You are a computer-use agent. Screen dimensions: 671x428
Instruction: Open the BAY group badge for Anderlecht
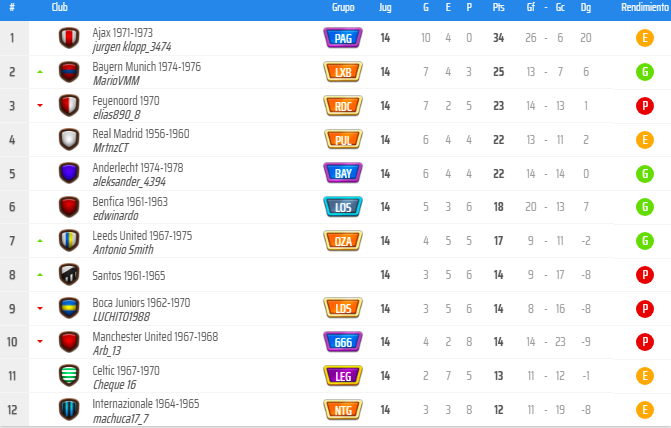point(343,173)
